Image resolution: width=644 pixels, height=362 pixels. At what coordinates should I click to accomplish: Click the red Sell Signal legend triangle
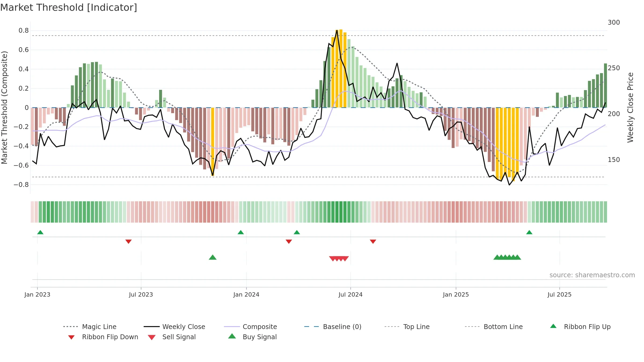pos(152,337)
